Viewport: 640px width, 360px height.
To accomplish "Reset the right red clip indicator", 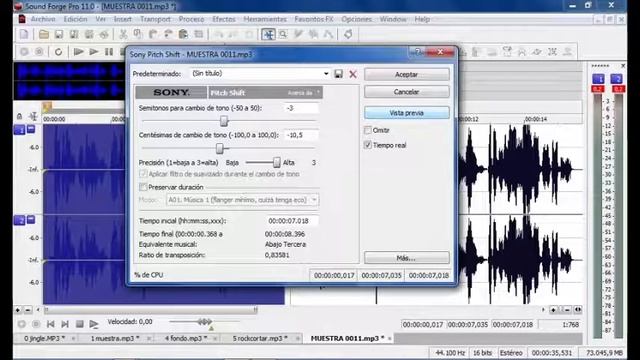I will [x=619, y=89].
